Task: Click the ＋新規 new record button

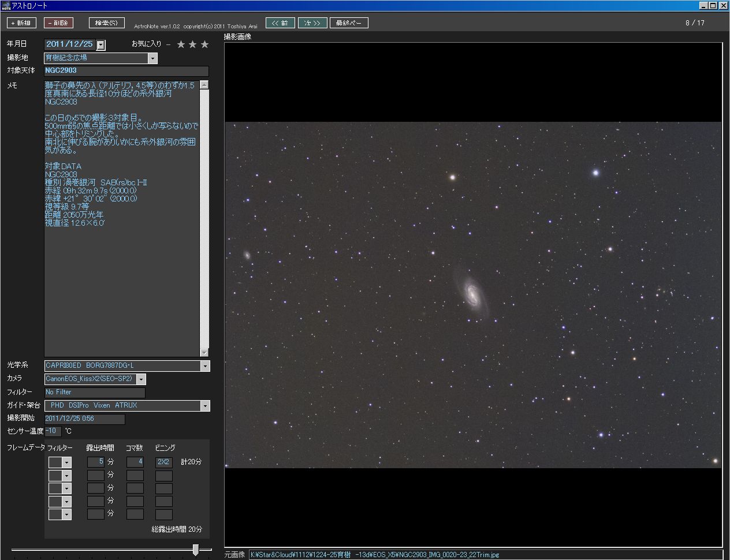Action: point(22,23)
